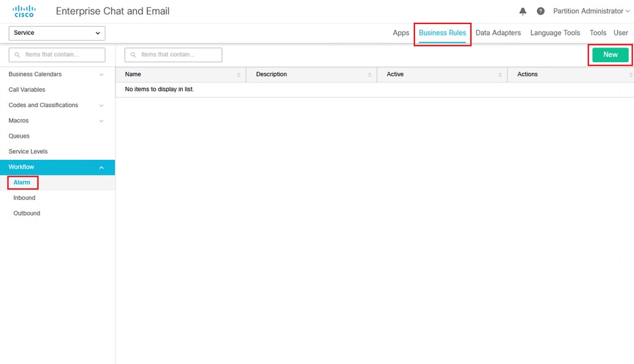Collapse the Workflow section chevron

102,167
